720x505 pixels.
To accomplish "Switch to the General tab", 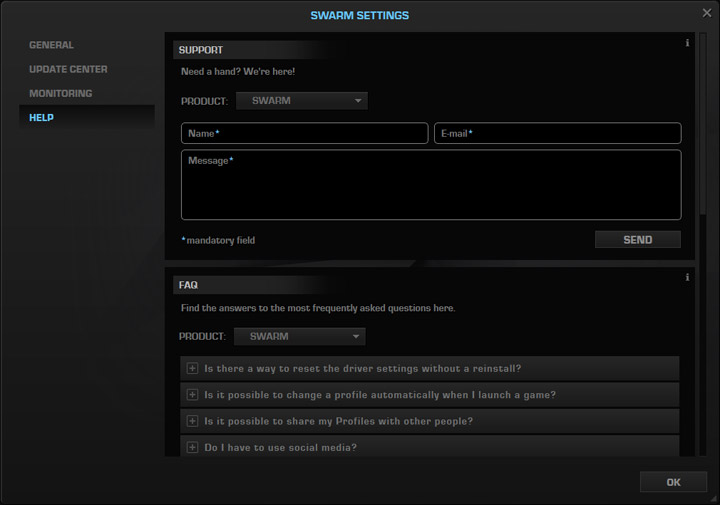I will click(x=51, y=45).
